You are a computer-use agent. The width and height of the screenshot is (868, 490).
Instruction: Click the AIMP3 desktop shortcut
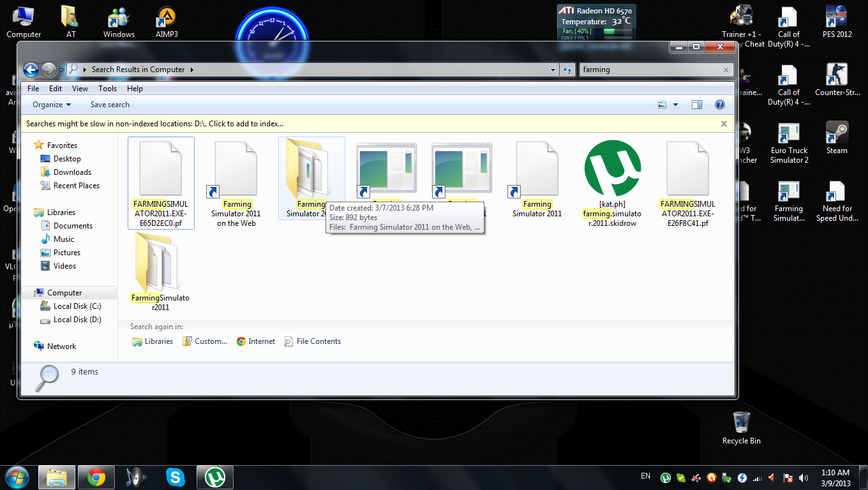[x=167, y=22]
